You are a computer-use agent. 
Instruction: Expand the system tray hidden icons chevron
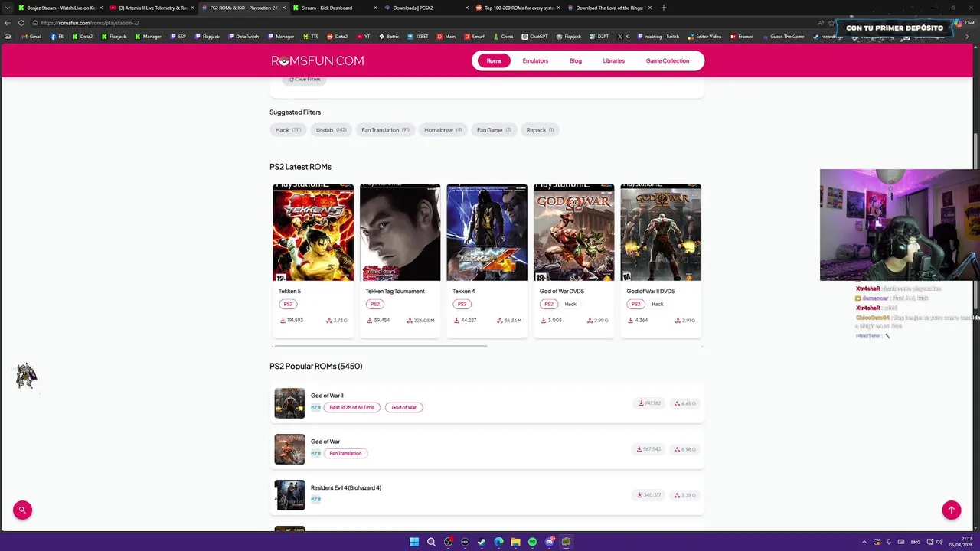[864, 542]
